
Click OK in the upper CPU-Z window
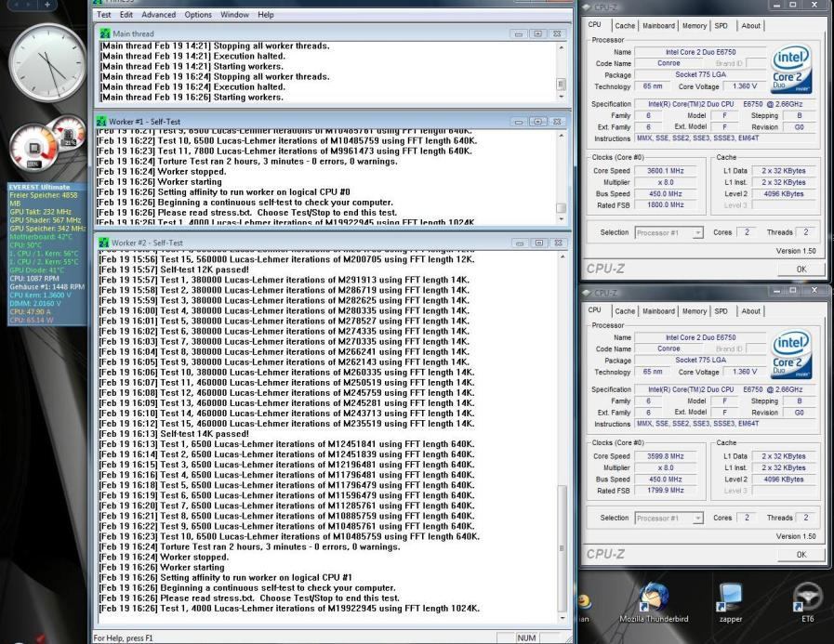[801, 269]
